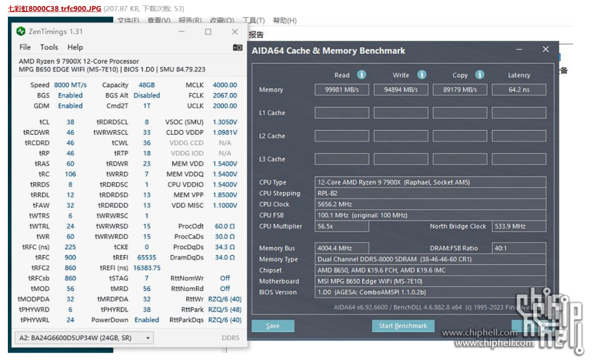Click the CPU Multiplier value 56.5x
The height and width of the screenshot is (364, 592).
[342, 226]
